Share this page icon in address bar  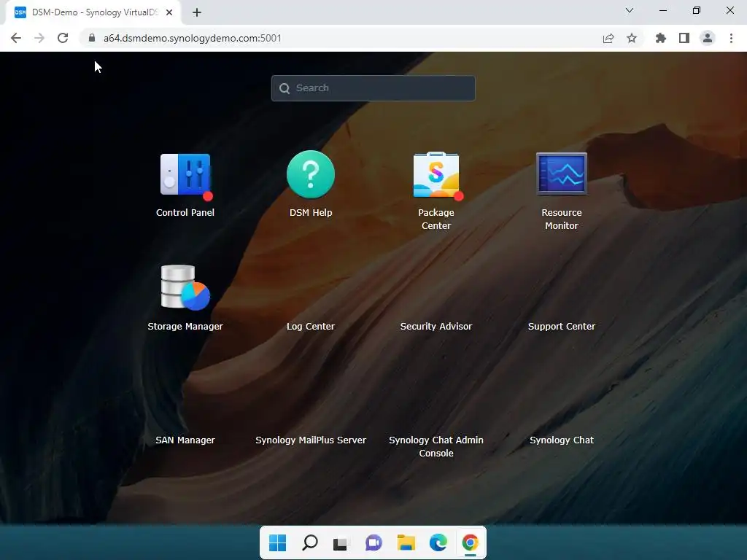[608, 38]
